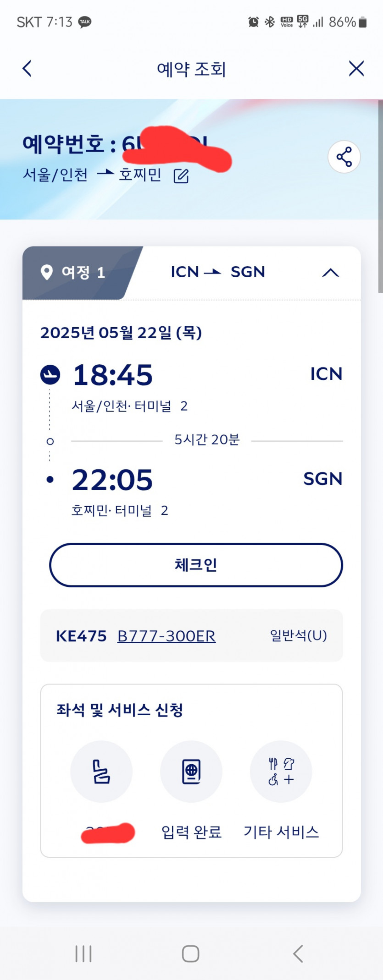Tap the departure plane icon beside 18:45
383x980 pixels.
click(x=50, y=374)
